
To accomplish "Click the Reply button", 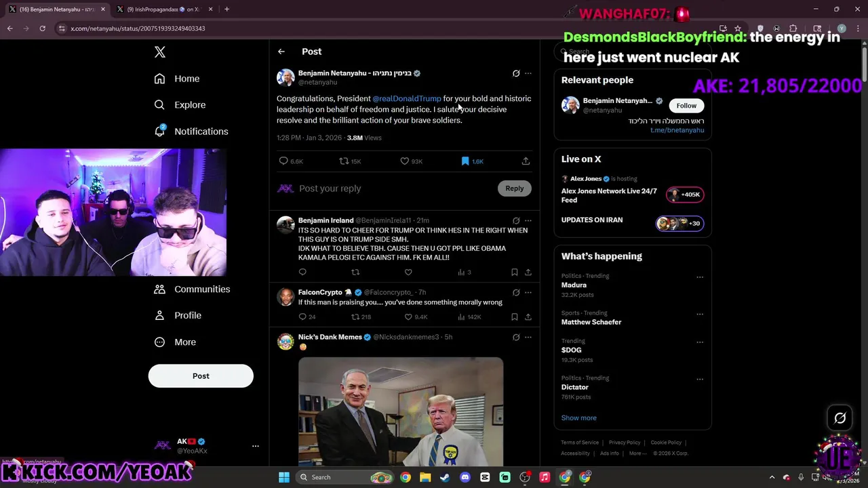I will click(514, 188).
